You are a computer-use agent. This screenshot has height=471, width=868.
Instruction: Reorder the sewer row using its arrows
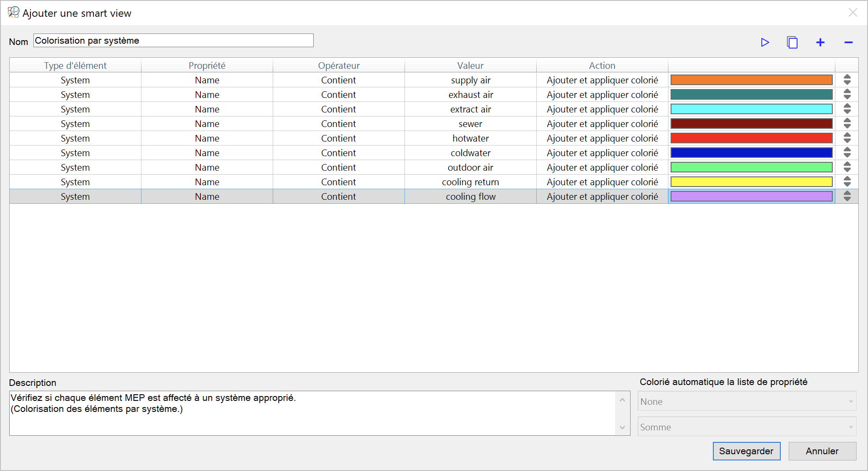(x=847, y=123)
